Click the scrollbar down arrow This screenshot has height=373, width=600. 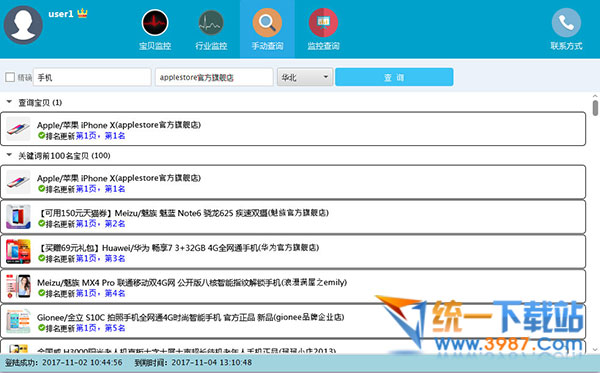click(595, 349)
